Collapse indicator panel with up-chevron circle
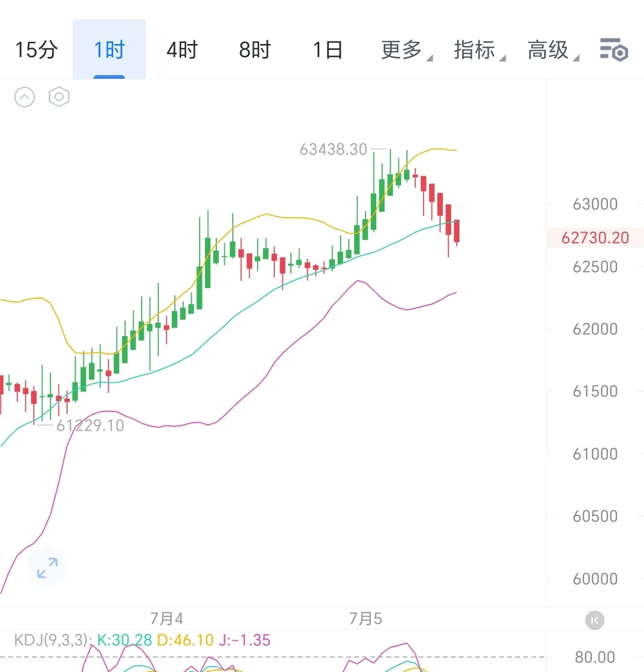The image size is (644, 672). (25, 97)
